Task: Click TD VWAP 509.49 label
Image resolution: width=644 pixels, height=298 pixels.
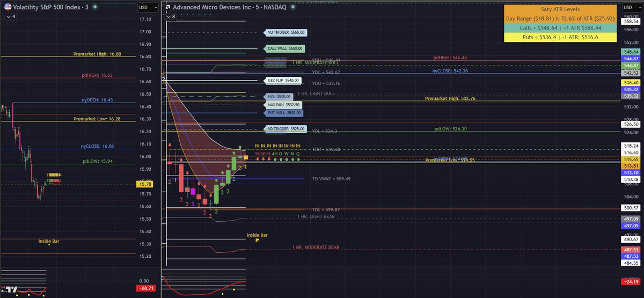Action: (x=331, y=179)
